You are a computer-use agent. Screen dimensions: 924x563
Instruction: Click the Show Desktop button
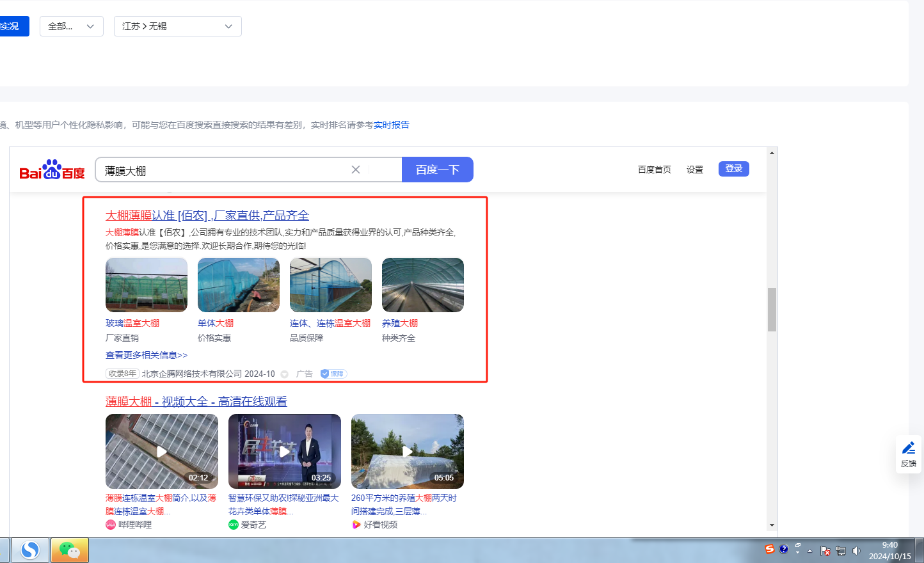point(920,551)
